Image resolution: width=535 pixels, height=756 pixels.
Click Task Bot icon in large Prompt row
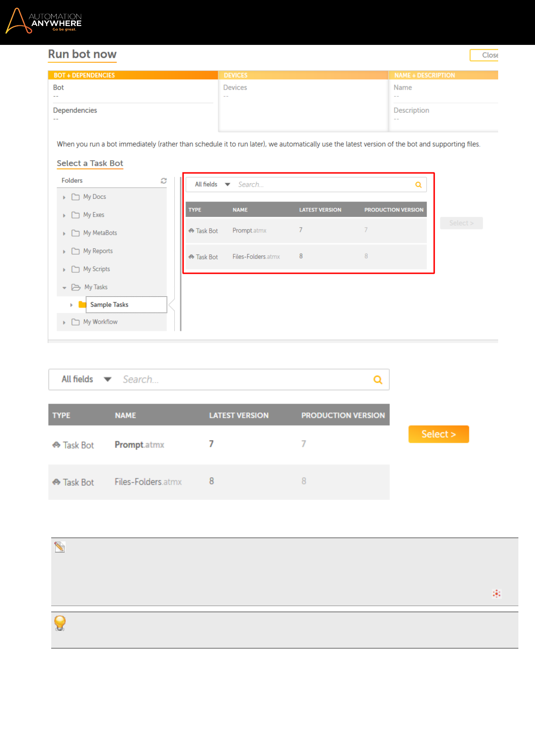point(56,445)
